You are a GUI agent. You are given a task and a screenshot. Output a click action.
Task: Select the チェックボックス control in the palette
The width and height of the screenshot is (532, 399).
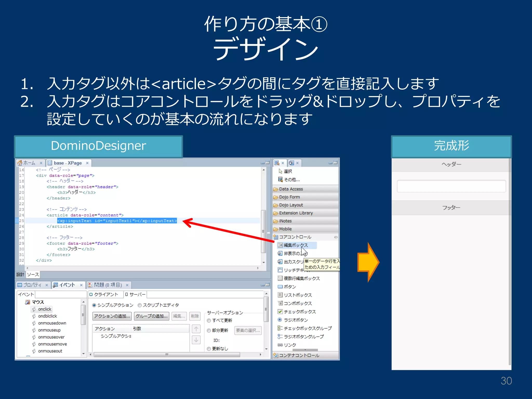point(297,311)
